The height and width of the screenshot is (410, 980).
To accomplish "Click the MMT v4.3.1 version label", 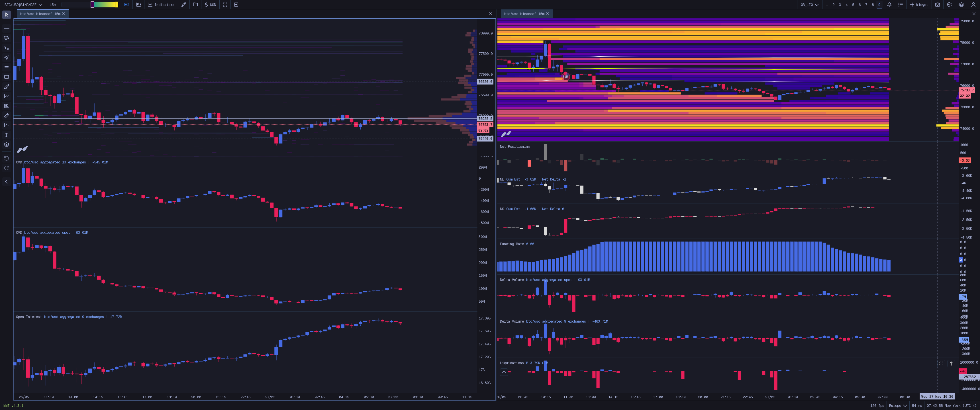I will coord(13,406).
